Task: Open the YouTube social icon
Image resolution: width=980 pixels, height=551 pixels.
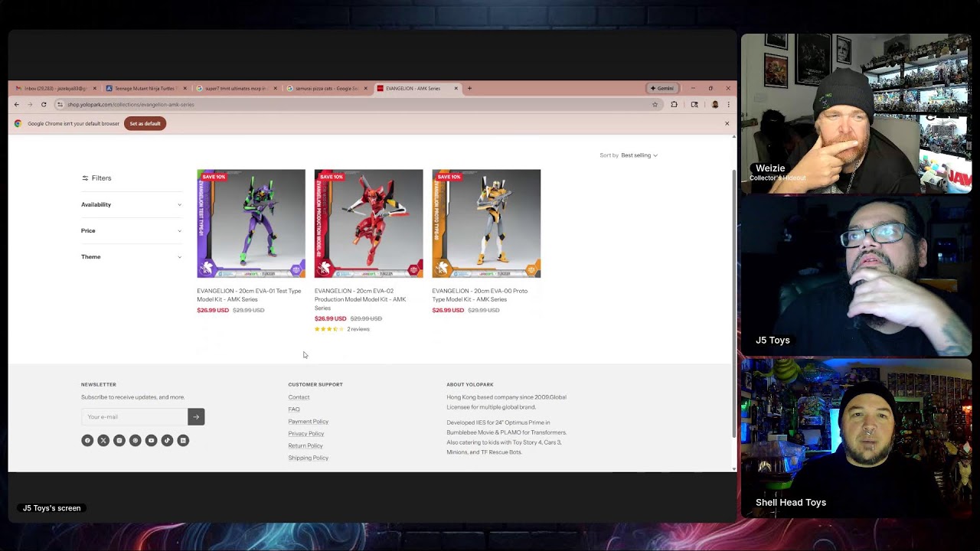Action: [x=151, y=440]
